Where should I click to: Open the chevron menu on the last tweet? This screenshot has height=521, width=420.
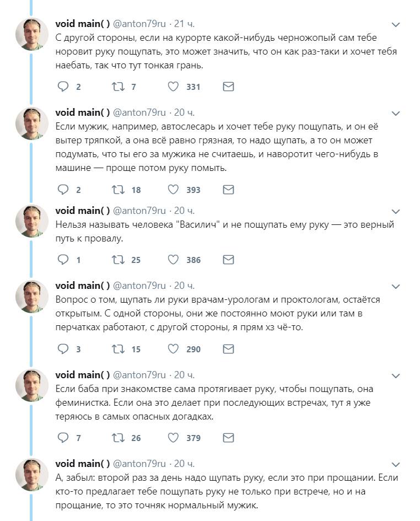click(x=395, y=465)
